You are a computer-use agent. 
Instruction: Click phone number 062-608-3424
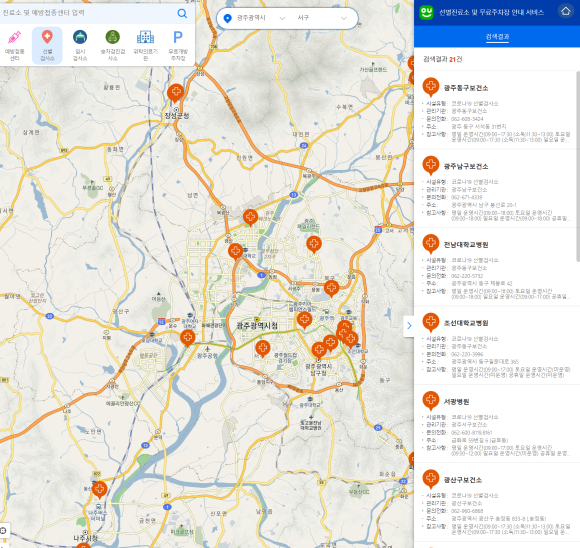tap(467, 119)
